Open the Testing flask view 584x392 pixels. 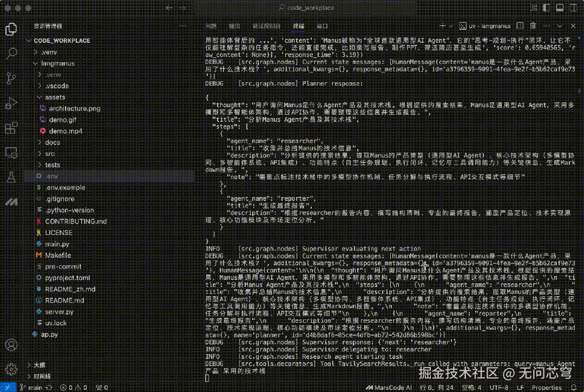[11, 177]
